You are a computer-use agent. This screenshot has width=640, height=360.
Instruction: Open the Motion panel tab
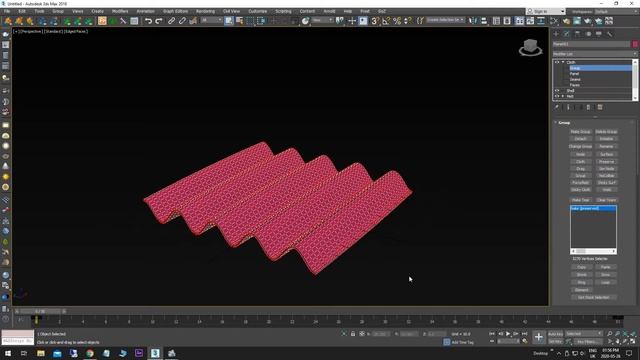click(588, 34)
